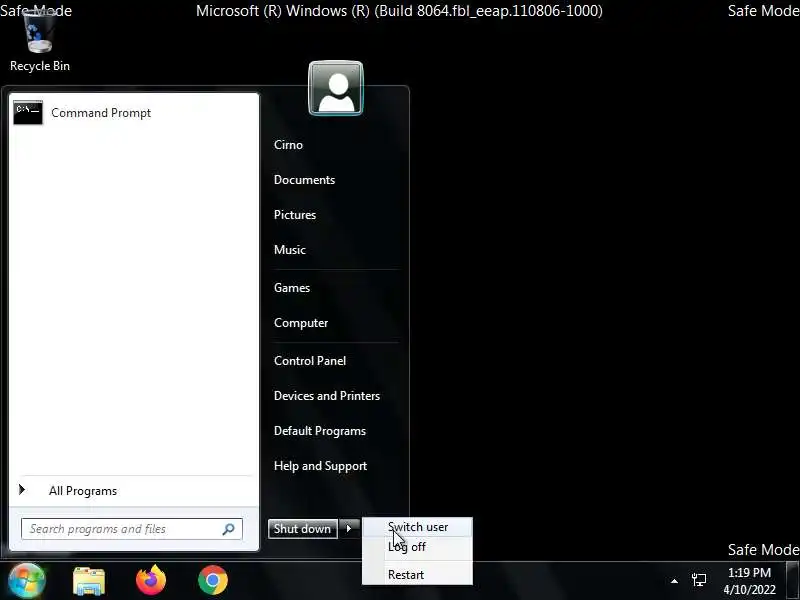
Task: Click the Command Prompt icon in Start menu
Action: [x=28, y=113]
